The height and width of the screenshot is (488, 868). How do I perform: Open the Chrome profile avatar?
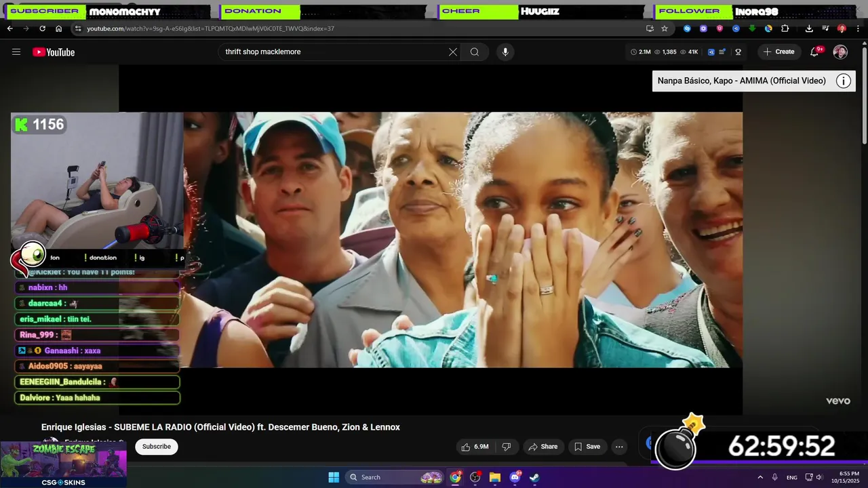pyautogui.click(x=842, y=28)
